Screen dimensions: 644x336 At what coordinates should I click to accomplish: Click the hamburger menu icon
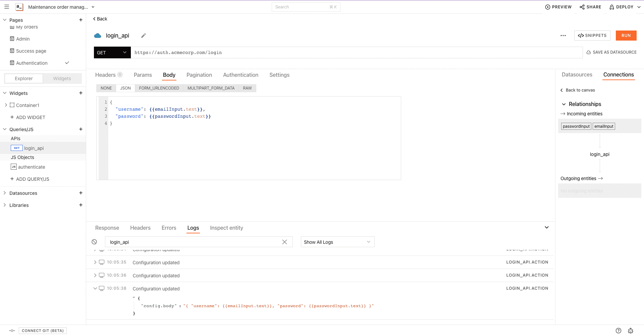(x=7, y=7)
